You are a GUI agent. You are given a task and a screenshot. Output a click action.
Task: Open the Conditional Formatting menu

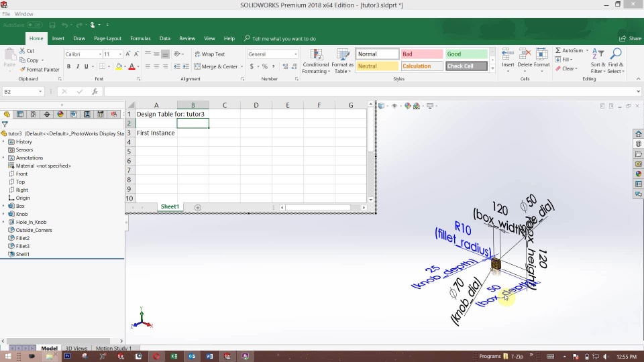click(x=315, y=61)
